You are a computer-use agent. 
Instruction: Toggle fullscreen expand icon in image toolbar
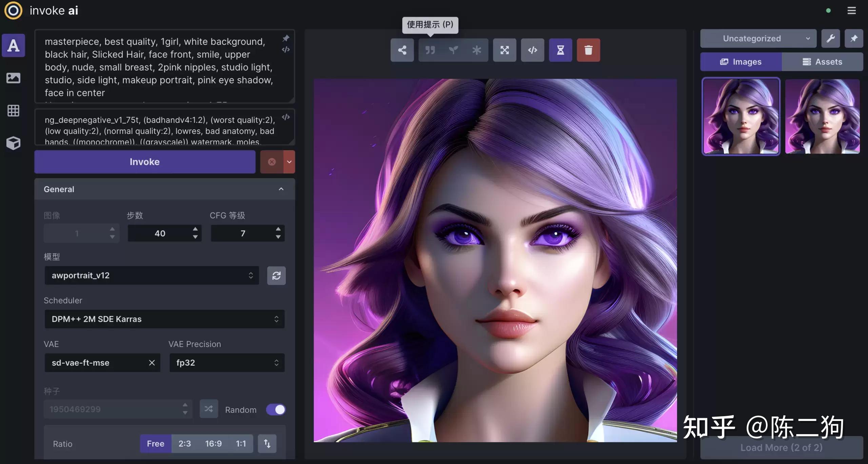tap(505, 50)
